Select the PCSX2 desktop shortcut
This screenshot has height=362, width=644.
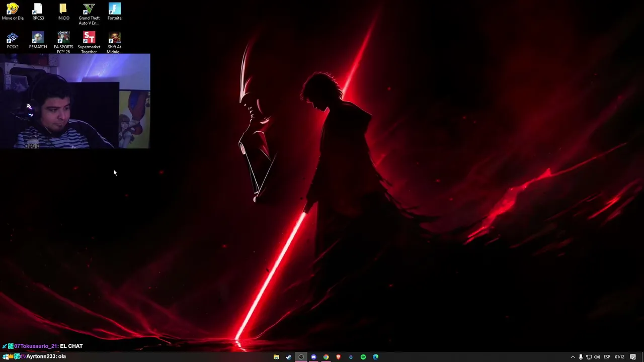pyautogui.click(x=13, y=41)
